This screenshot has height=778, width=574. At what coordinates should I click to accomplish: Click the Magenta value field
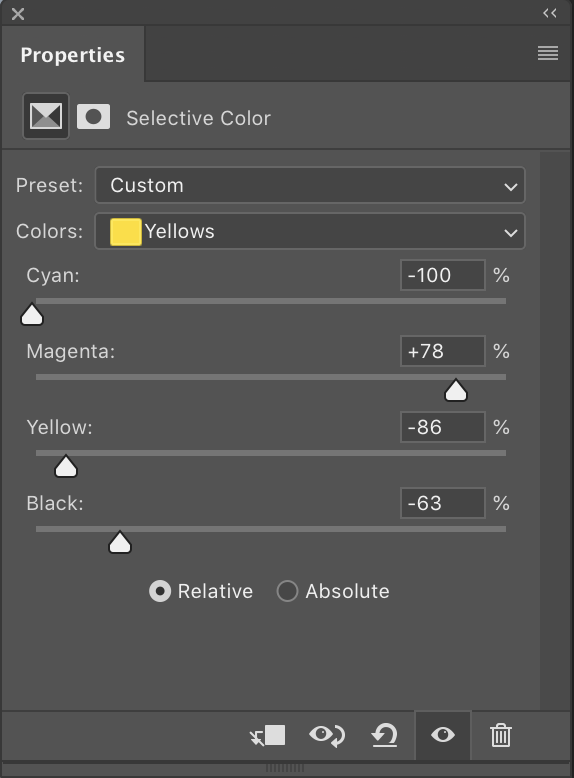point(443,351)
